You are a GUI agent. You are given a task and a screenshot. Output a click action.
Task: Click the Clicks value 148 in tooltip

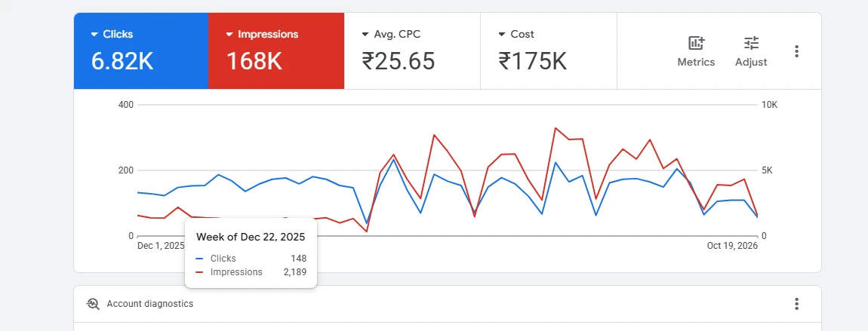click(299, 259)
